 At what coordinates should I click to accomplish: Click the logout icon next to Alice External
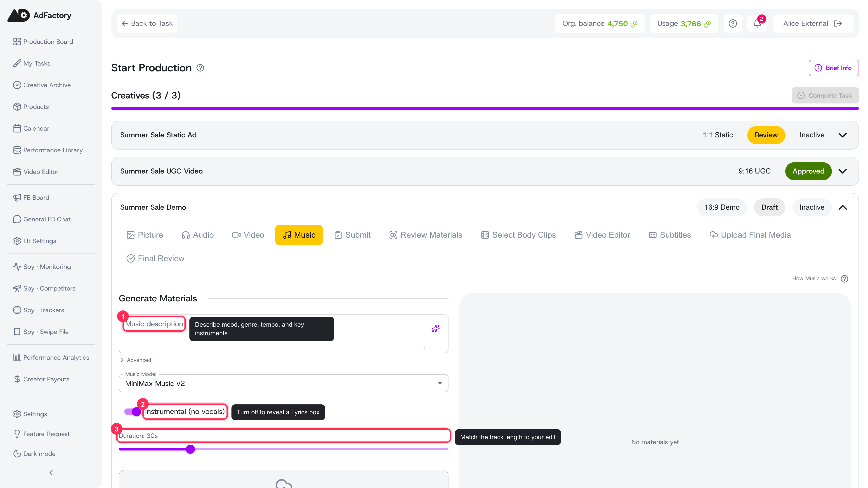coord(838,23)
